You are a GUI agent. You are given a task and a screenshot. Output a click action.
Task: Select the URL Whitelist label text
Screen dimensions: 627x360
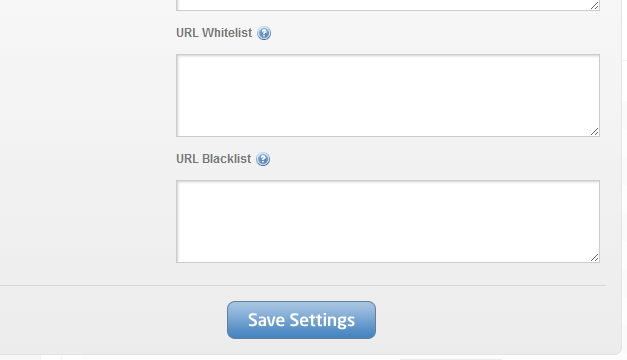[x=214, y=33]
